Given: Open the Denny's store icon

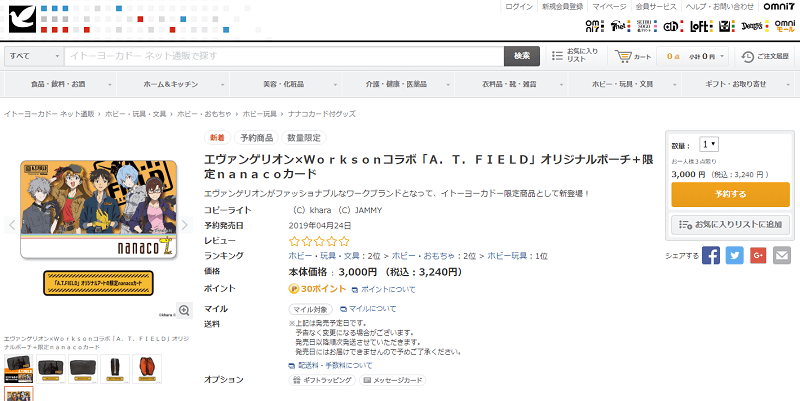Looking at the screenshot, I should tap(755, 26).
